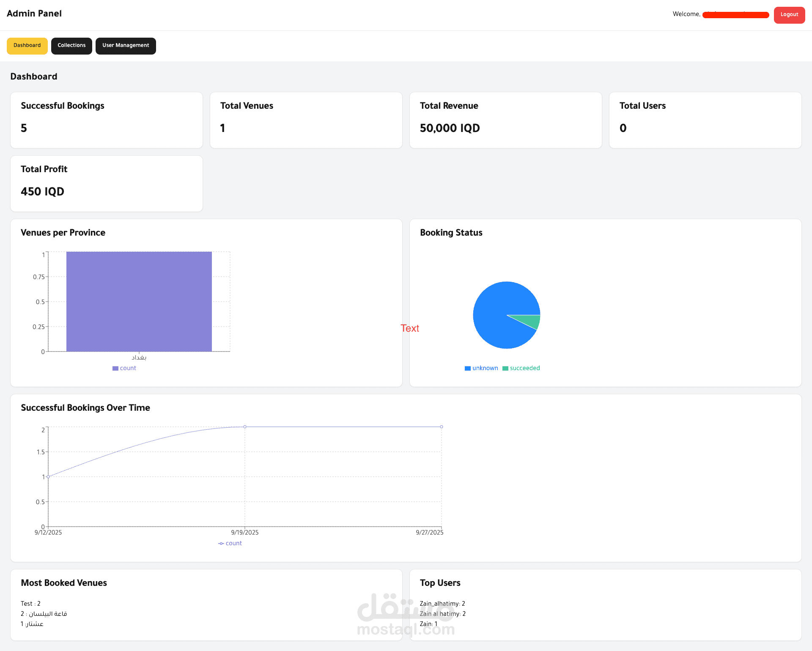Click the purple بغداد bar

click(x=139, y=301)
